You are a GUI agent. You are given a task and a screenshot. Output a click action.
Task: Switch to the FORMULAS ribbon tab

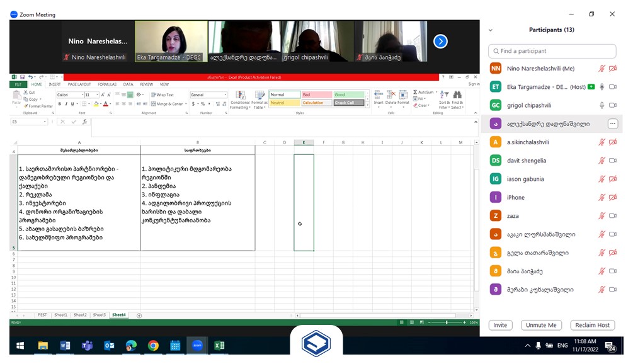[107, 85]
